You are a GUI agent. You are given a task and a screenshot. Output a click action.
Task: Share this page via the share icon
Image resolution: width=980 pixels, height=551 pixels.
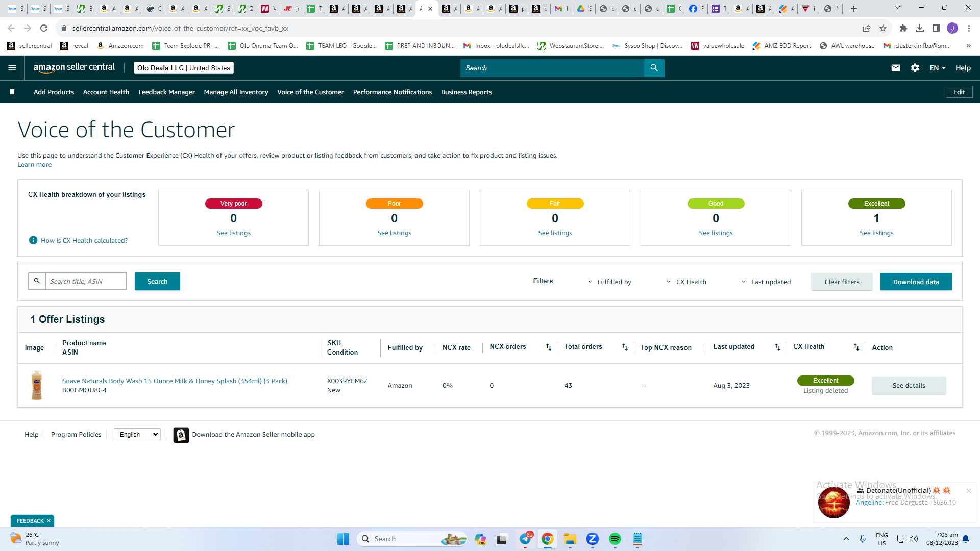click(x=867, y=28)
